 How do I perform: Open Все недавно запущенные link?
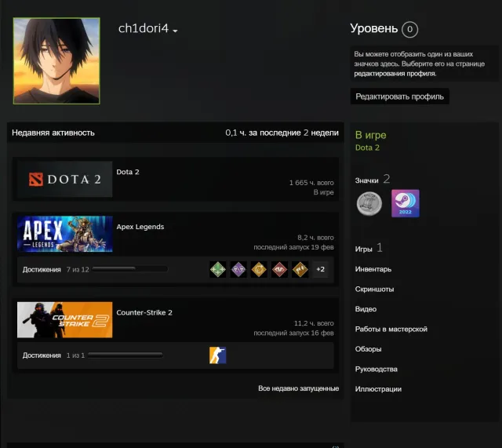(298, 388)
